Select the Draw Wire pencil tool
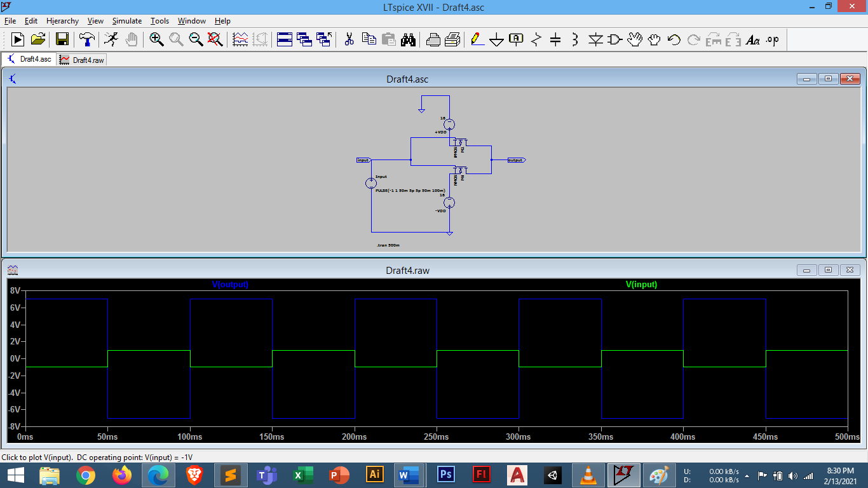Screen dimensions: 868x488 click(x=477, y=39)
